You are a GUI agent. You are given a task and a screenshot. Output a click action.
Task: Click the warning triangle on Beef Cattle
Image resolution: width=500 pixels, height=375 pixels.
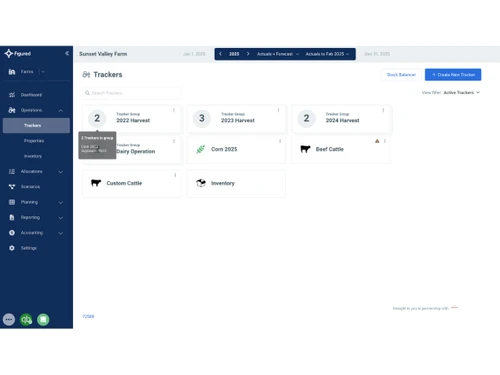pos(377,141)
